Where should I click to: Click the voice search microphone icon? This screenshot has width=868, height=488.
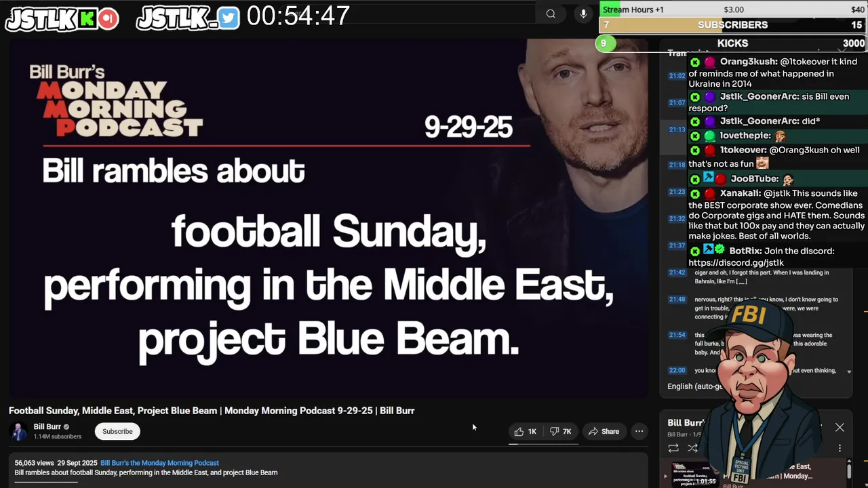pyautogui.click(x=583, y=14)
